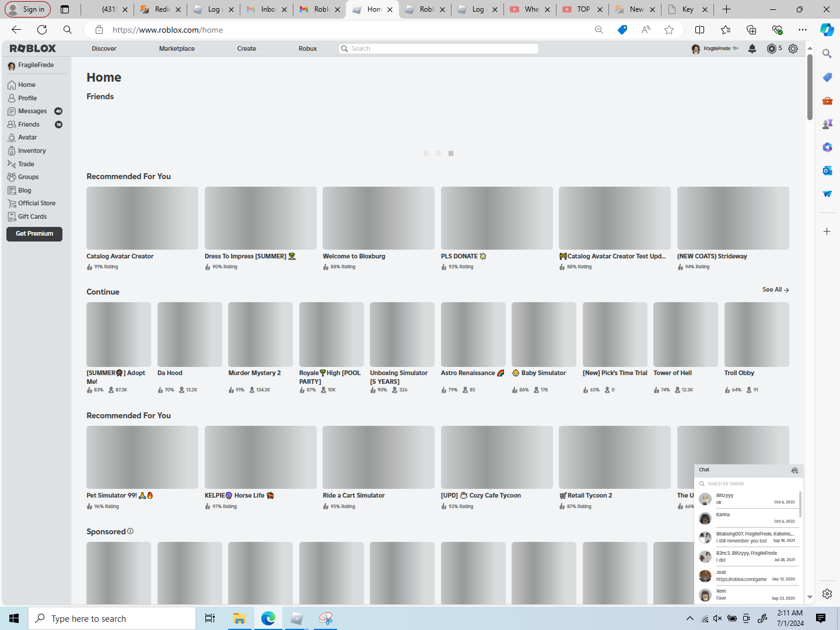Open Catalog Avatar Creator game thumbnail

[142, 218]
